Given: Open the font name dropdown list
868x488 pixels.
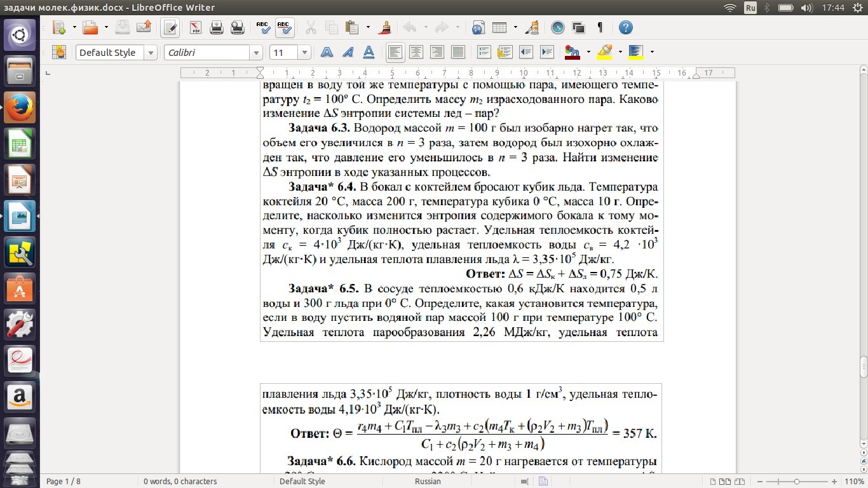Looking at the screenshot, I should click(x=256, y=53).
